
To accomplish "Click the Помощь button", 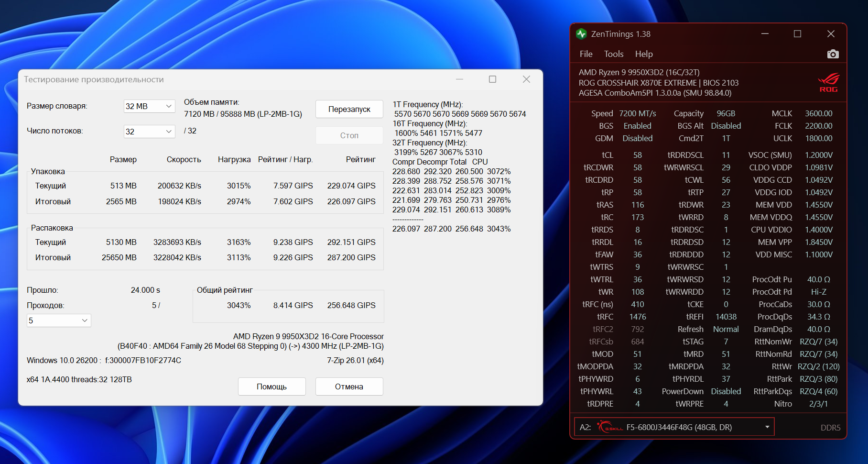I will (272, 387).
